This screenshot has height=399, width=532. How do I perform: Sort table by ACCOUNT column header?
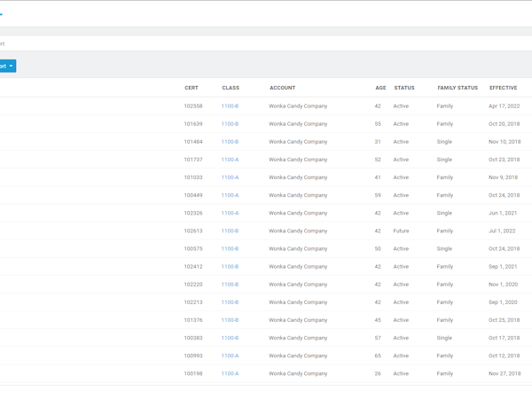tap(283, 88)
